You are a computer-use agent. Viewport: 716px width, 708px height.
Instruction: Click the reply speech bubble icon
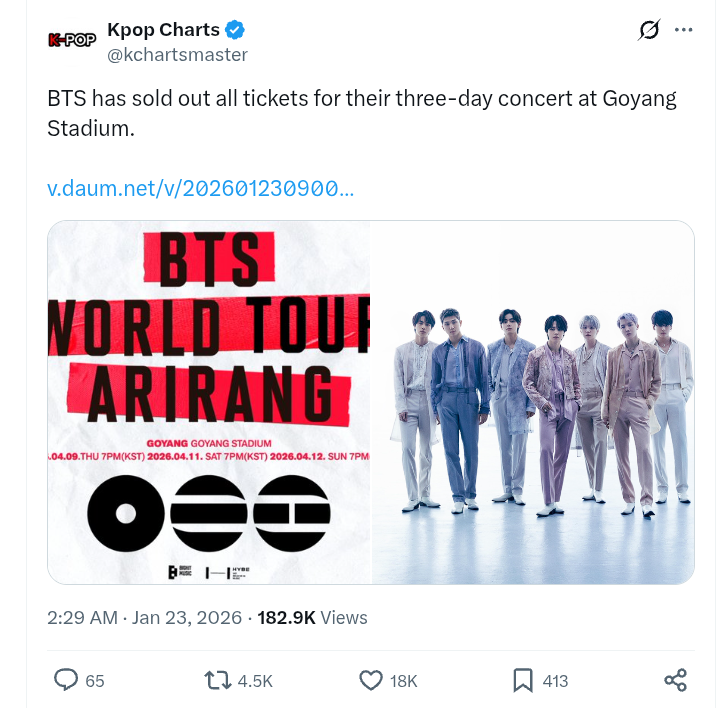click(x=66, y=681)
